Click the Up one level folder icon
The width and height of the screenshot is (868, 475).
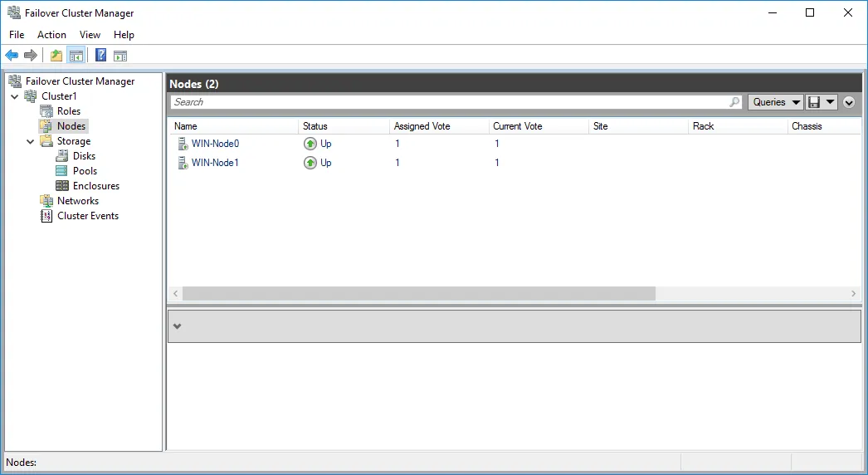tap(56, 56)
